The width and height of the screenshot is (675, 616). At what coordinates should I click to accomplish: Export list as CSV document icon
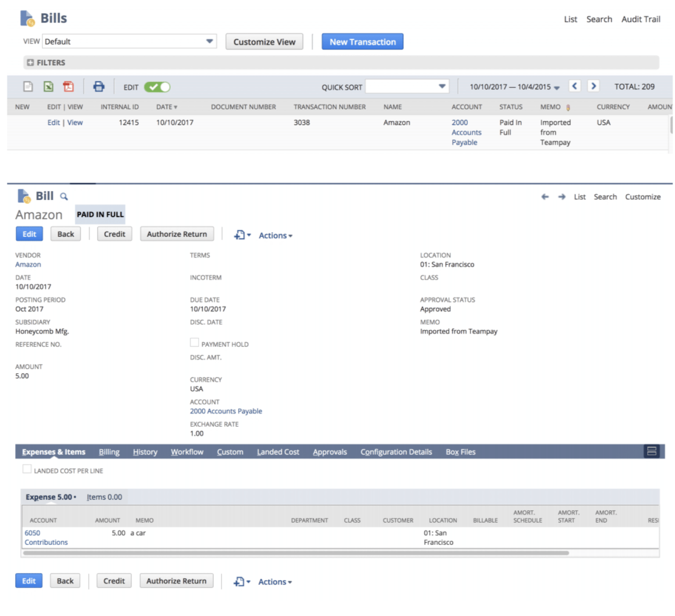(28, 86)
